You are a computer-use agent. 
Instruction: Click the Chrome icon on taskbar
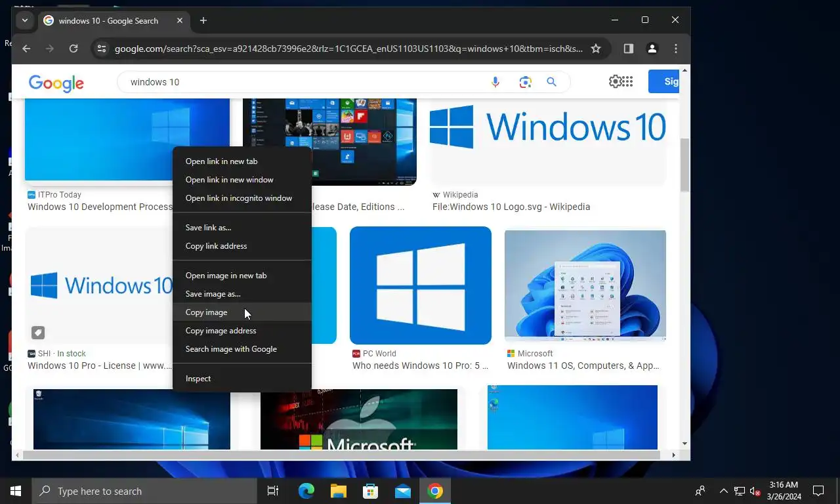pyautogui.click(x=435, y=491)
